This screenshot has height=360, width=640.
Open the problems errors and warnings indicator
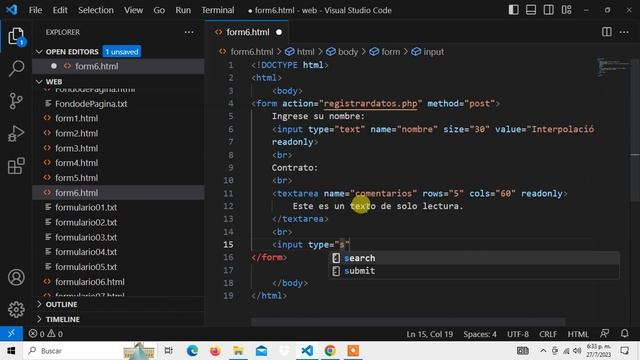click(46, 333)
